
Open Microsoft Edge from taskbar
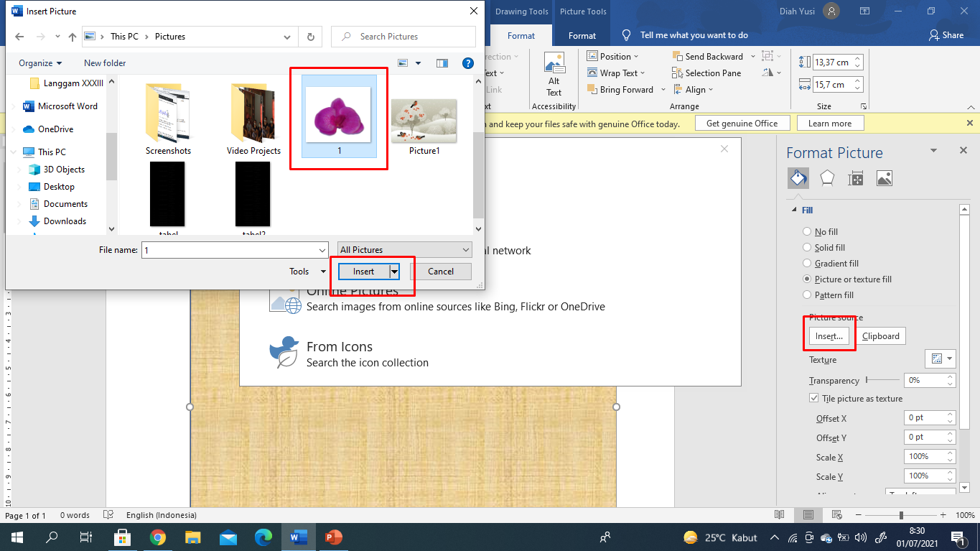(263, 537)
